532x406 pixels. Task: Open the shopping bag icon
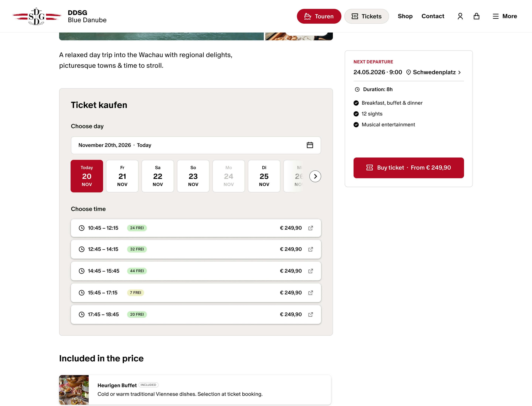point(476,16)
